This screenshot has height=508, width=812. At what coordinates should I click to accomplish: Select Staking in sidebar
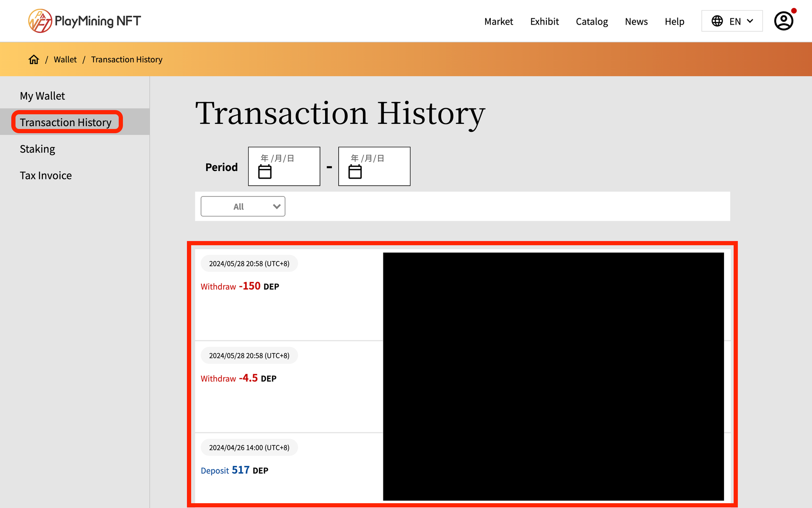(x=37, y=149)
